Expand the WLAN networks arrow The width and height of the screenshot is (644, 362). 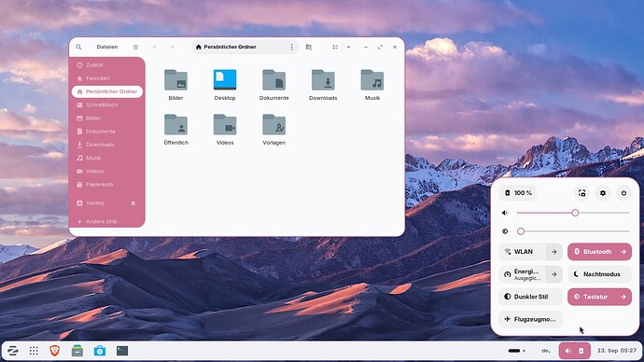pyautogui.click(x=554, y=252)
